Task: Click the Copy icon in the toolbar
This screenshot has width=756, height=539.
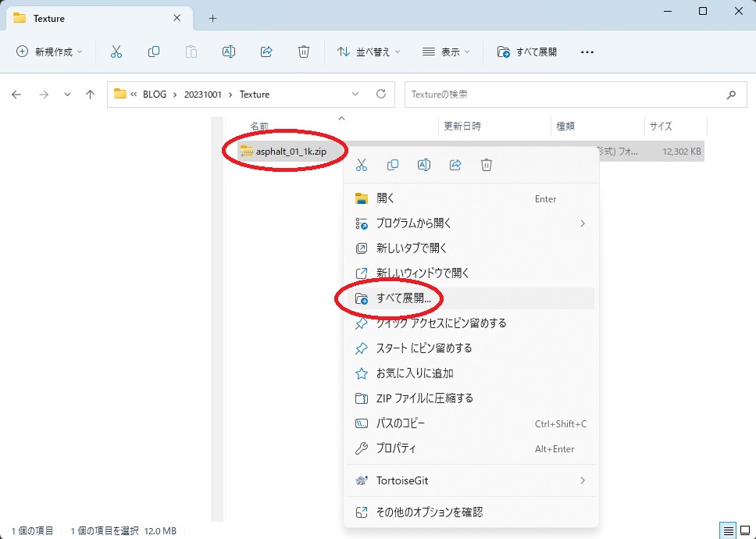Action: (154, 52)
